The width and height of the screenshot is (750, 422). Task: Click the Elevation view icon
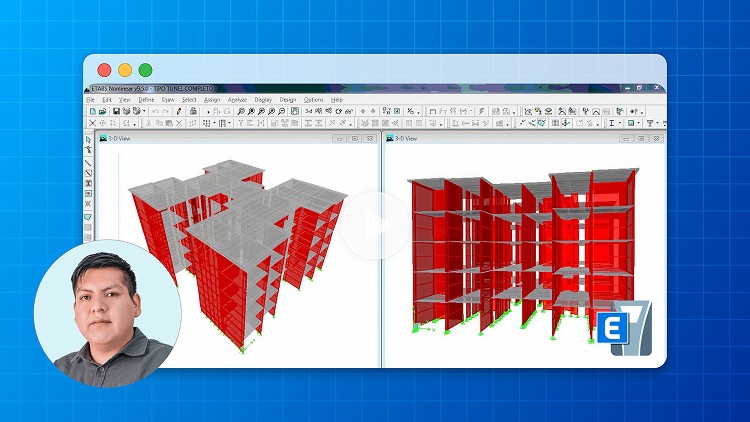pyautogui.click(x=329, y=111)
